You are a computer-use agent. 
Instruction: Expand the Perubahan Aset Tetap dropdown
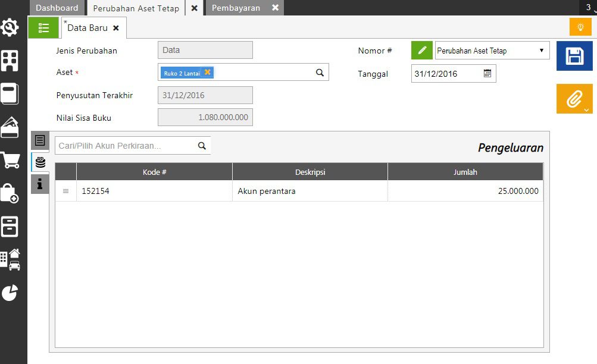[x=541, y=51]
